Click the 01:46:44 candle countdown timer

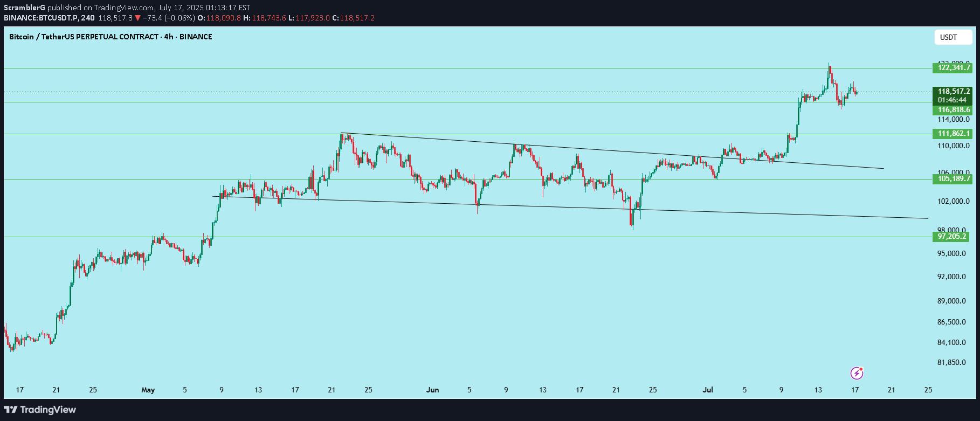click(953, 100)
